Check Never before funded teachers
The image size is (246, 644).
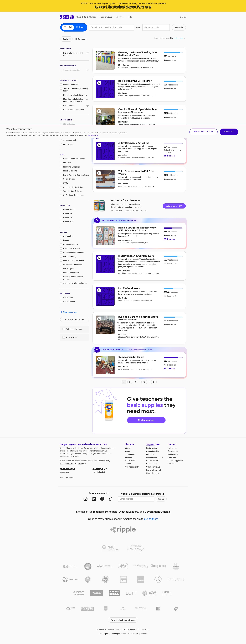pos(61,95)
